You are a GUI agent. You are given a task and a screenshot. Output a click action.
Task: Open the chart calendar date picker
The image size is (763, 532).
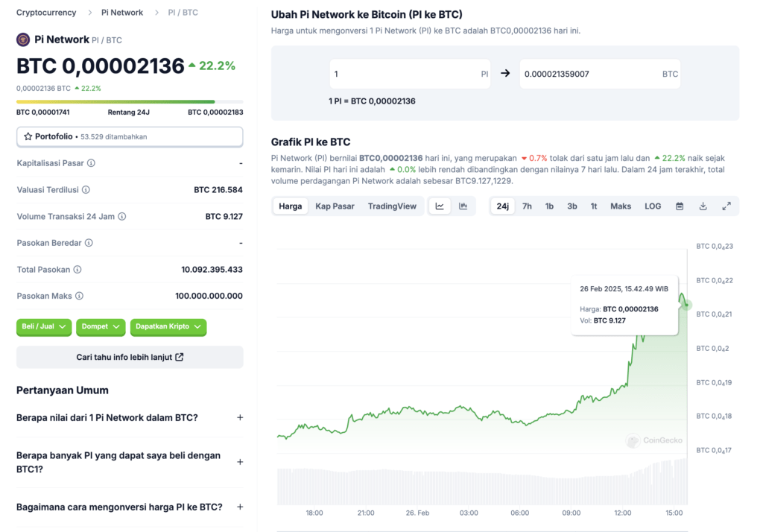tap(680, 206)
